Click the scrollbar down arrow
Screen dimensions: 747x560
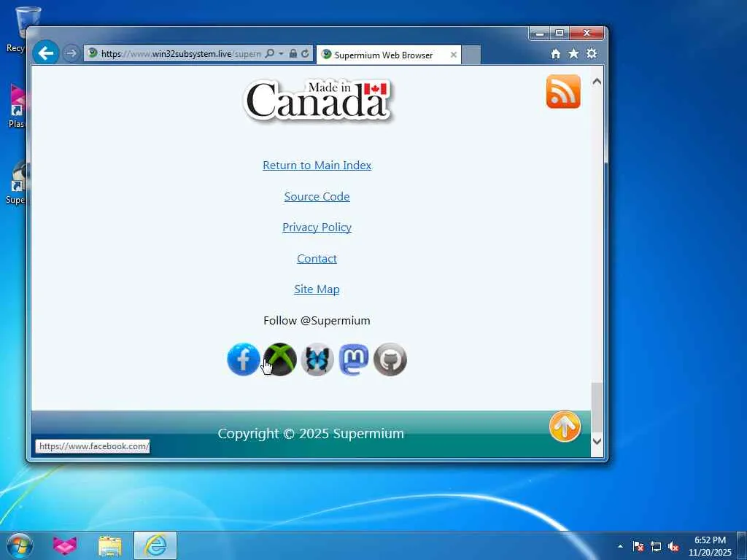pyautogui.click(x=597, y=441)
